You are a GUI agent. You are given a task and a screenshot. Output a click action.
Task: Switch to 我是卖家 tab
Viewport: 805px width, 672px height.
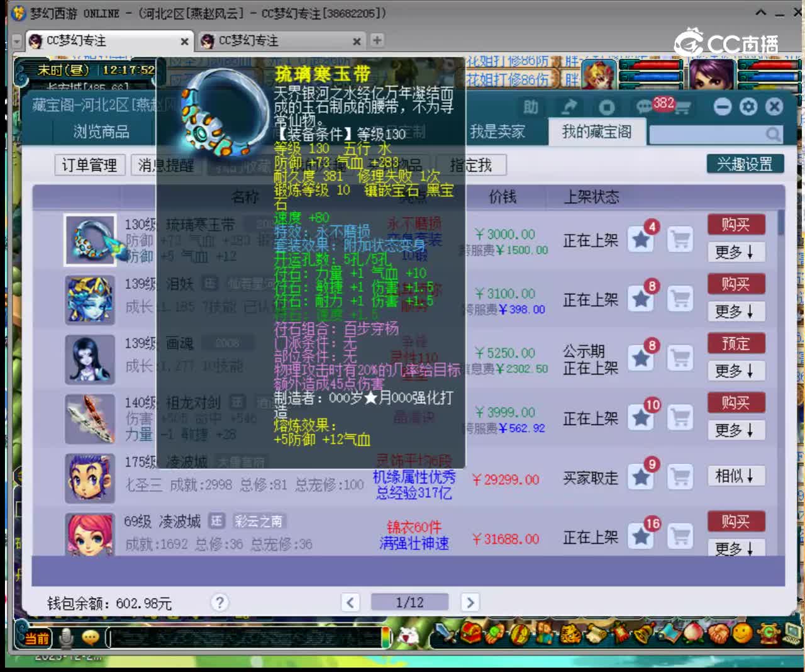click(x=497, y=132)
